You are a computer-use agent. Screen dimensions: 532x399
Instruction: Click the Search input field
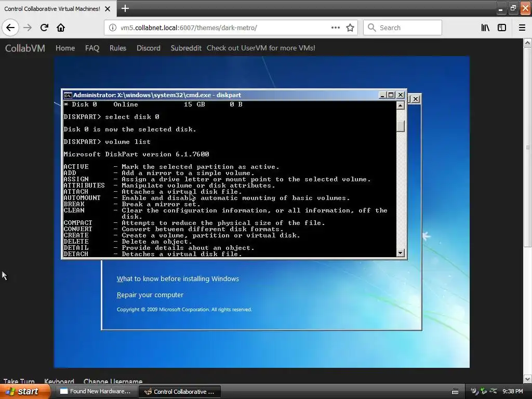point(403,28)
